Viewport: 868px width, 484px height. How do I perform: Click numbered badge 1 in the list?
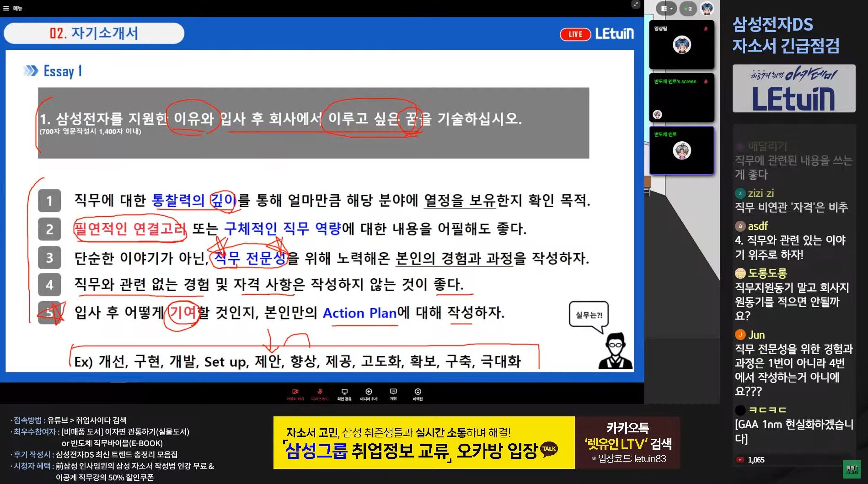click(49, 201)
